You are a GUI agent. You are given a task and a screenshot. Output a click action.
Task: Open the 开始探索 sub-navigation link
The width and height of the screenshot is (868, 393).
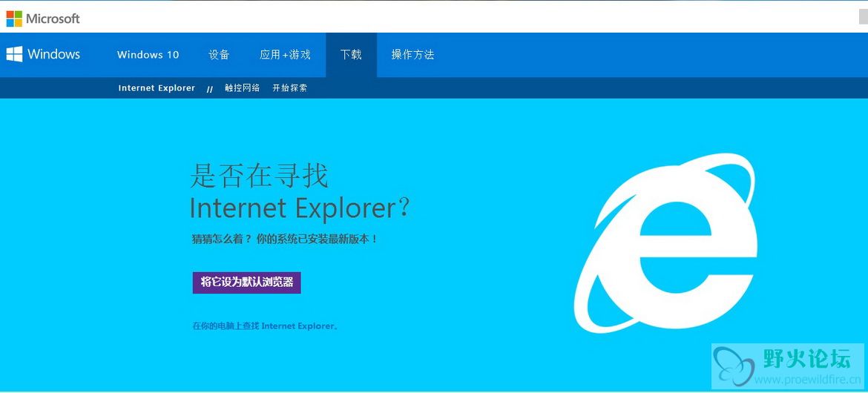289,88
